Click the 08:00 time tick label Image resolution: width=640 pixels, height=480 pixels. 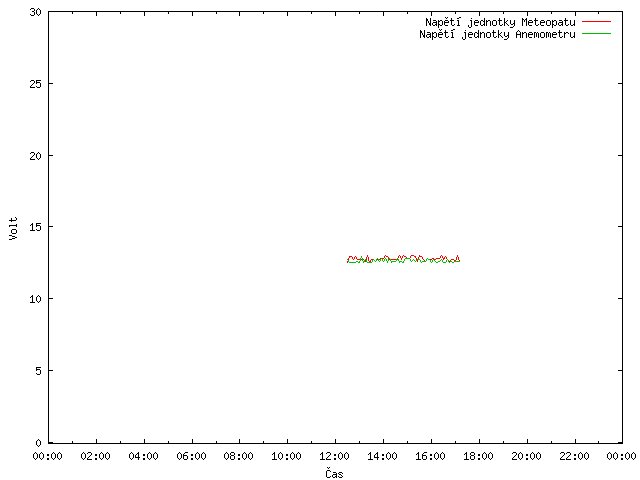click(239, 456)
